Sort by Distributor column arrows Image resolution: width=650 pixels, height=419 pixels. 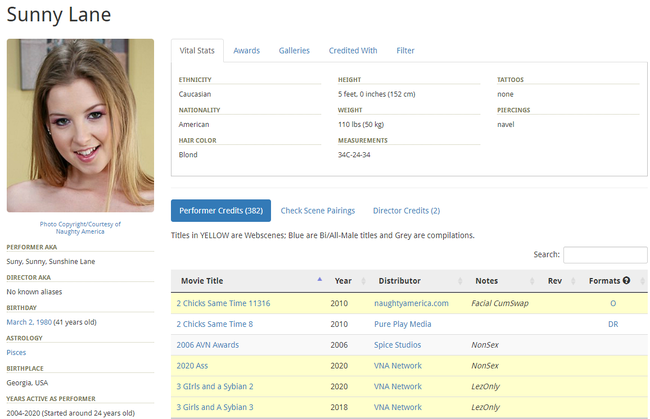pyautogui.click(x=460, y=281)
